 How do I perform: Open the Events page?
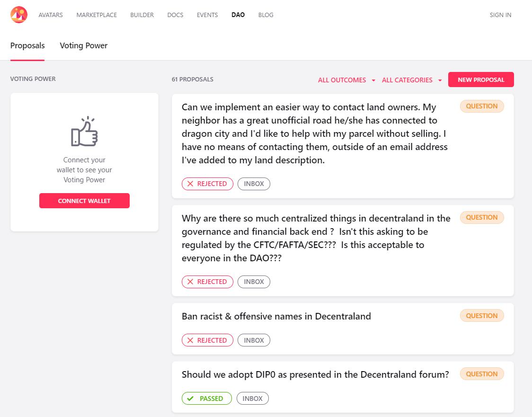[207, 15]
